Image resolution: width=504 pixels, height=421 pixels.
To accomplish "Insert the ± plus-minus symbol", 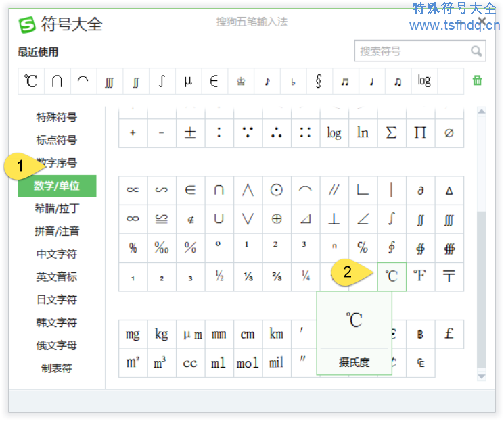I will click(190, 132).
